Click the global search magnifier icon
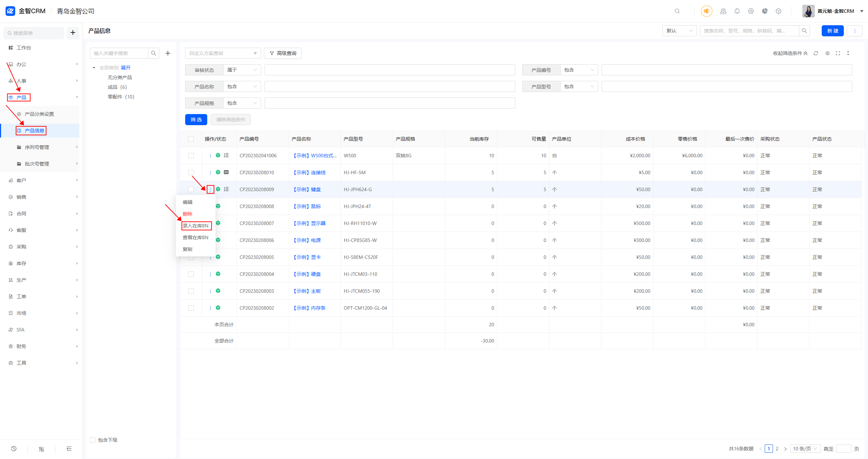The width and height of the screenshot is (868, 459). [x=677, y=11]
